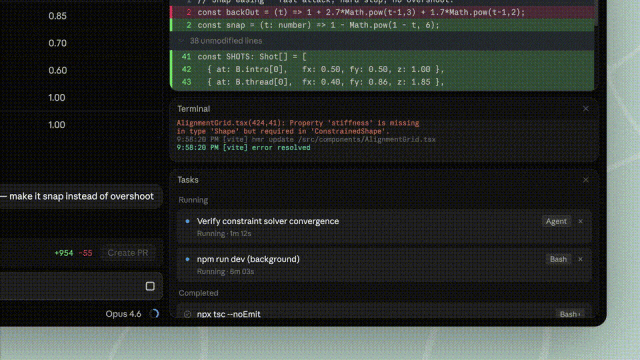Click the blue status dot of npm run dev

tap(187, 259)
